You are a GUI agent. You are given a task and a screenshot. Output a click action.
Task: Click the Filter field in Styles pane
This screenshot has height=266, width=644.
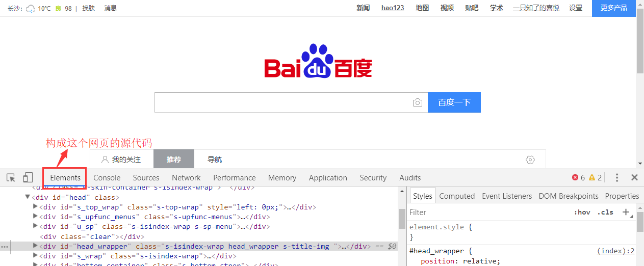pyautogui.click(x=484, y=212)
